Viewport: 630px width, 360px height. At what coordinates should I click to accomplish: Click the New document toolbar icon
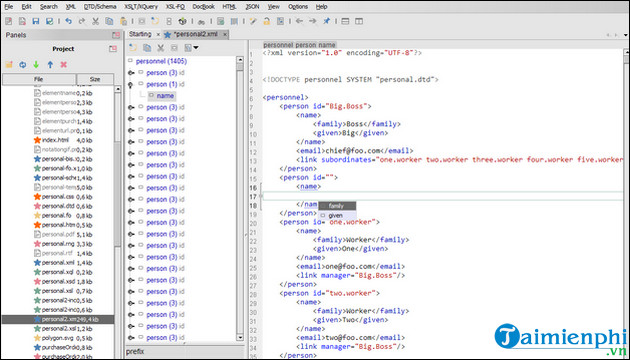8,21
